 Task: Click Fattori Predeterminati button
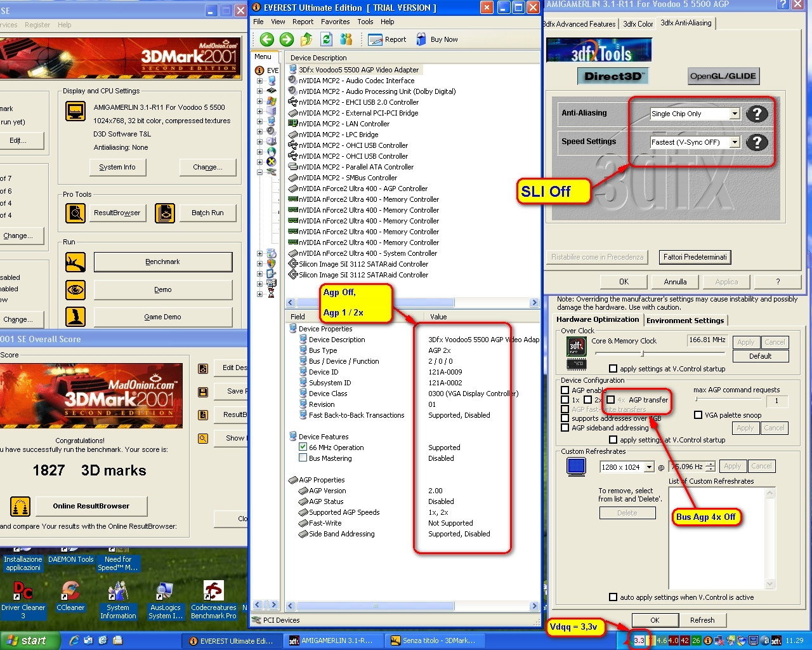pyautogui.click(x=695, y=257)
